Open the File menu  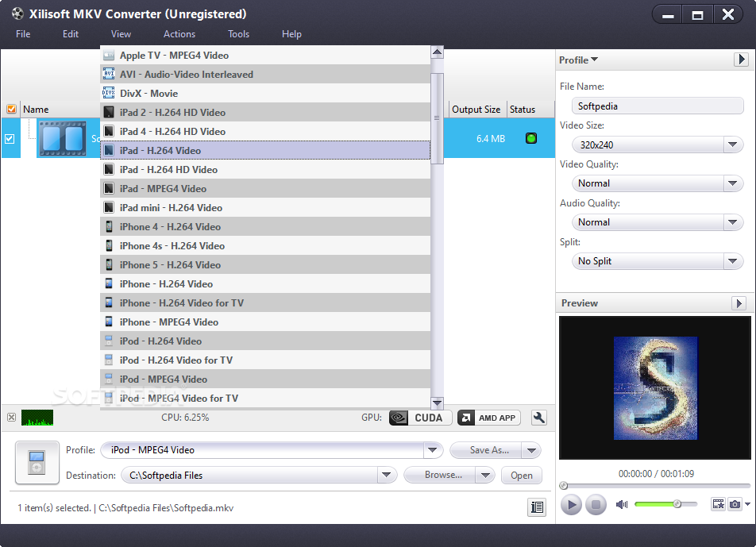[x=23, y=33]
